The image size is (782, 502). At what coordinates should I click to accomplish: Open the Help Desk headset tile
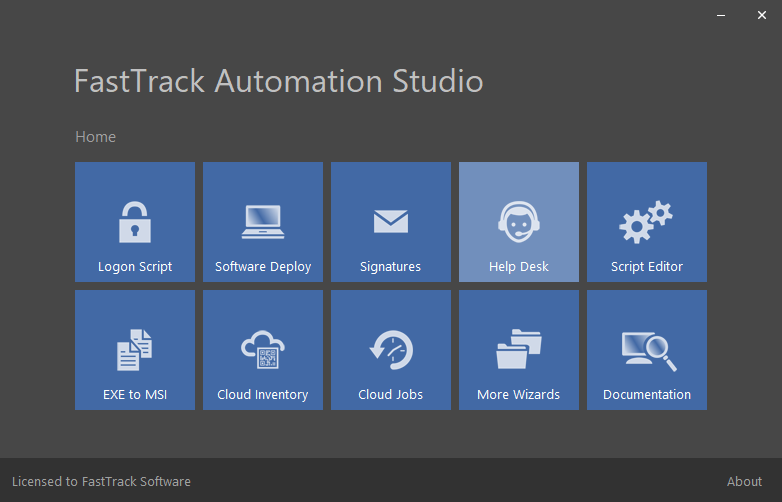(519, 222)
